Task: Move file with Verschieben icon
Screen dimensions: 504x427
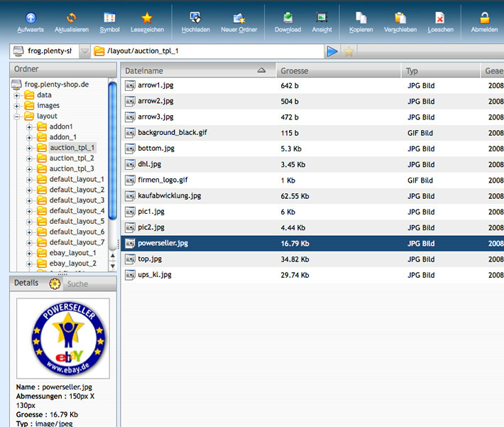Action: 400,18
